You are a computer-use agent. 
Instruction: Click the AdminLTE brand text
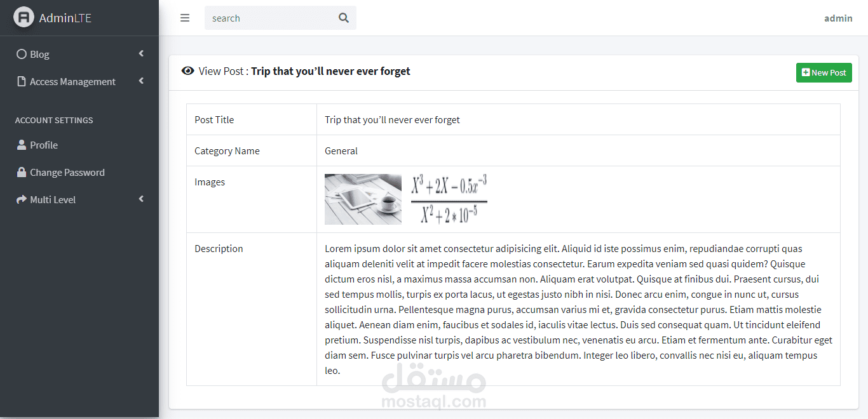click(65, 18)
